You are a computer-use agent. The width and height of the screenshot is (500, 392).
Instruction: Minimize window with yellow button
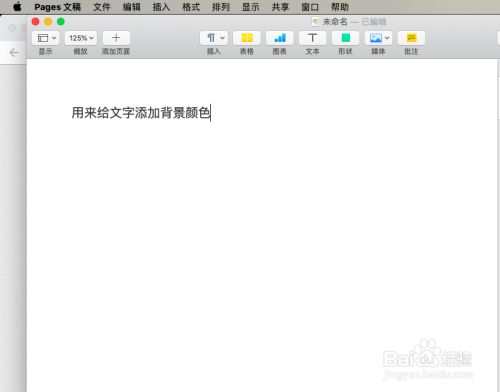click(x=48, y=22)
